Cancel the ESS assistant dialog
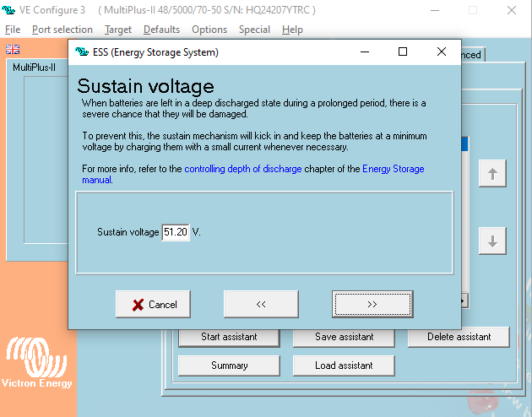The image size is (532, 417). [153, 304]
